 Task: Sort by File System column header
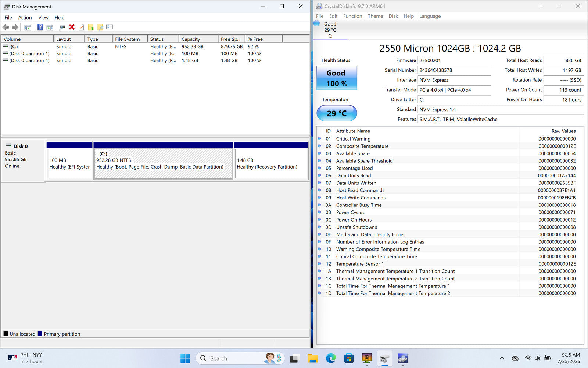pyautogui.click(x=130, y=39)
